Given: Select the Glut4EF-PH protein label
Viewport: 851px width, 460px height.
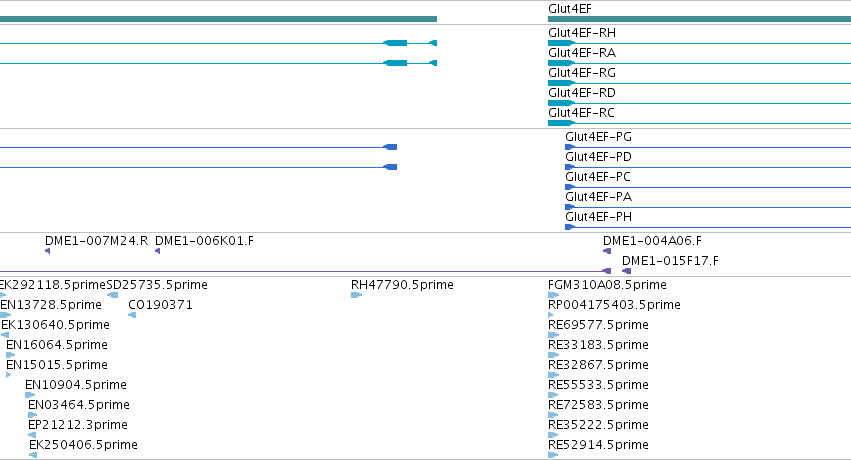Looking at the screenshot, I should (x=599, y=216).
